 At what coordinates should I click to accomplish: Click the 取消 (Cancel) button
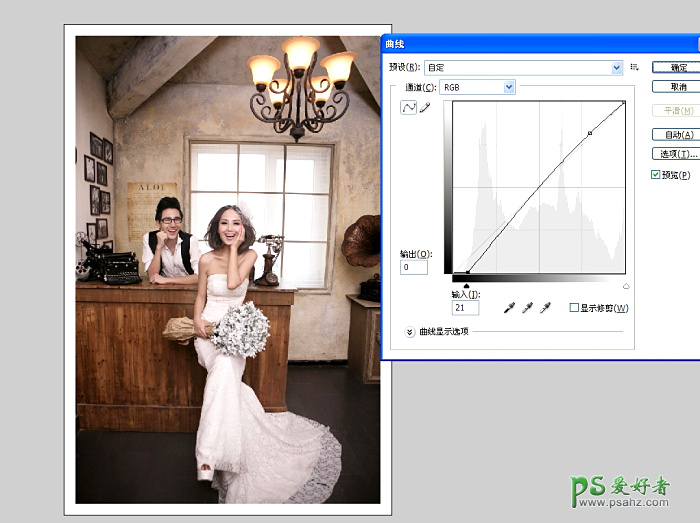(x=677, y=87)
